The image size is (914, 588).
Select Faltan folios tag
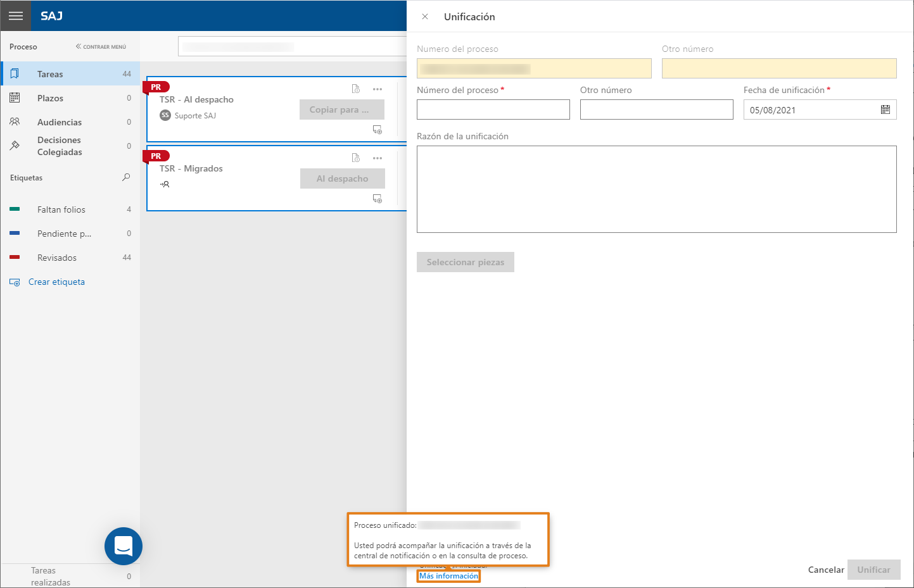(70, 210)
